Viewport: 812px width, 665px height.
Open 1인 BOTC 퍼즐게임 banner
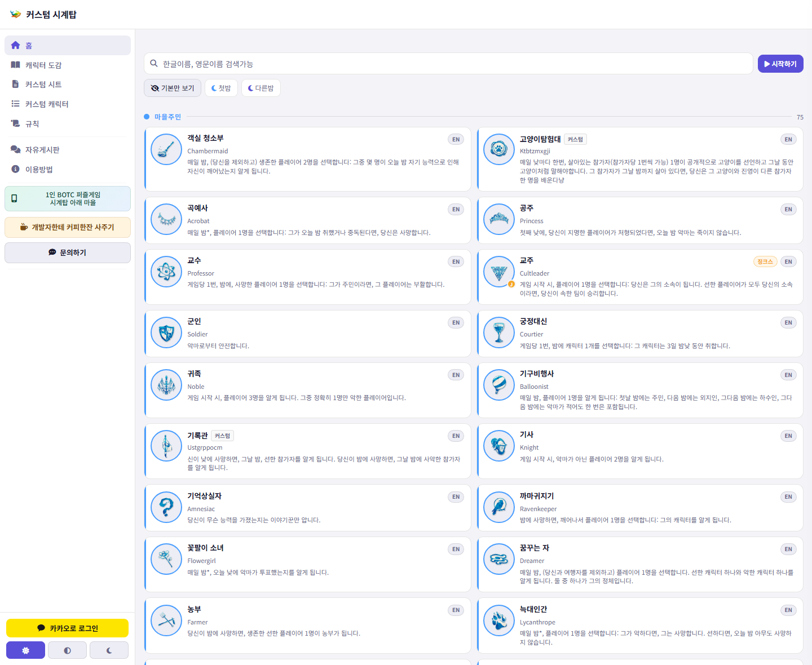[68, 199]
